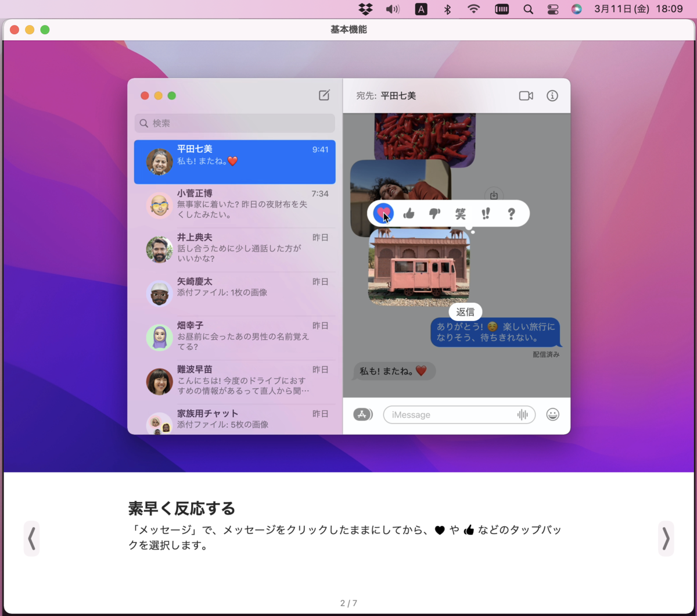Click the 返信 reply bubble
This screenshot has width=697, height=616.
pos(465,311)
